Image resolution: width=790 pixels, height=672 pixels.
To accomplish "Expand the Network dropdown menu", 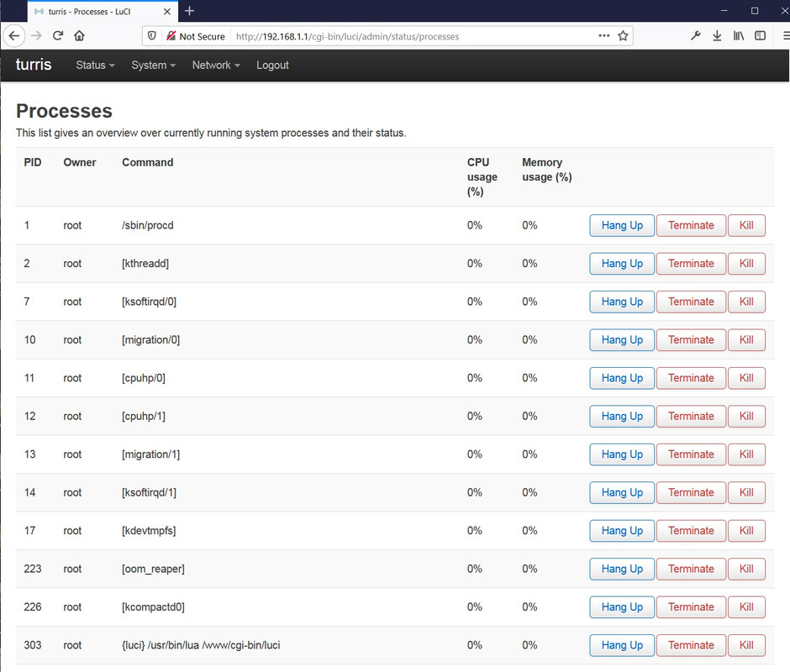I will coord(216,65).
